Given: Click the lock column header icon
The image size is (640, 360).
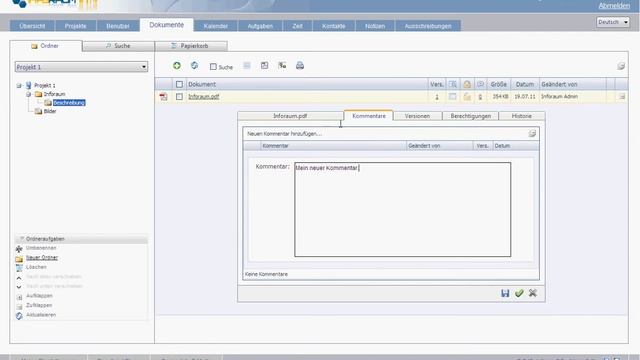Looking at the screenshot, I should click(x=467, y=84).
